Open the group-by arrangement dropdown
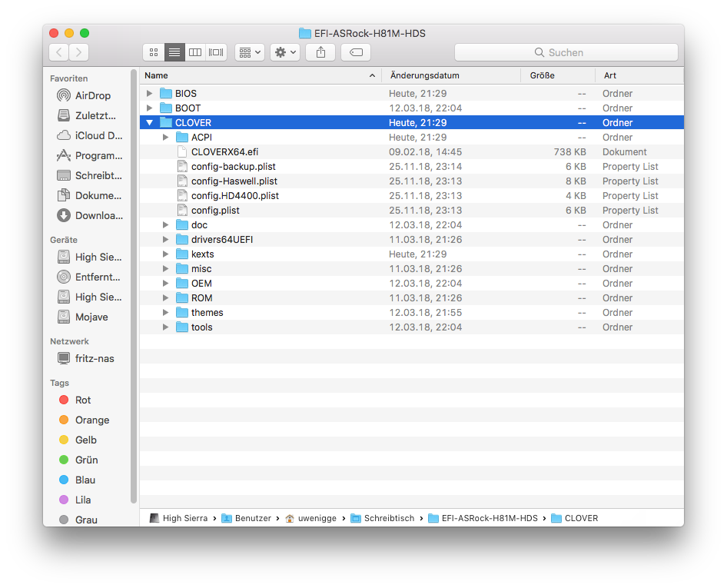 (250, 52)
